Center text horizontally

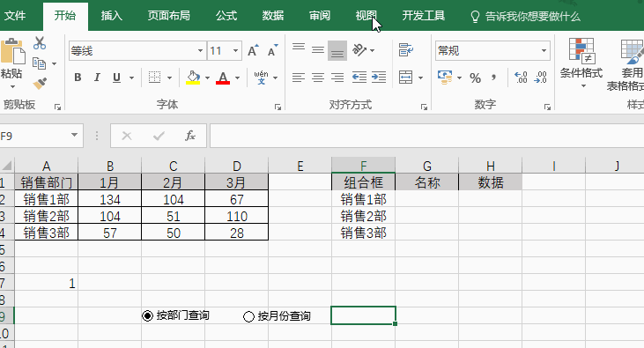coord(317,78)
